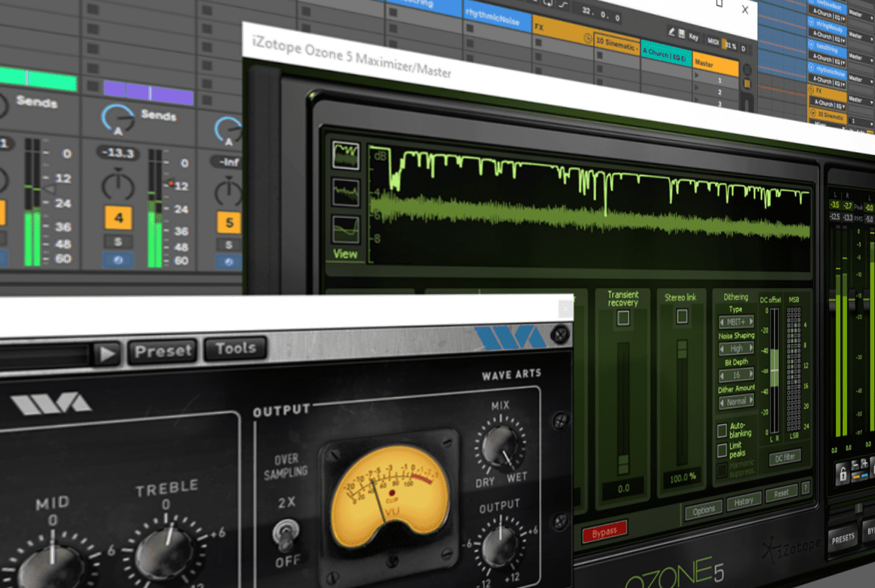Click the -13.3 volume value on track 4

coord(118,153)
